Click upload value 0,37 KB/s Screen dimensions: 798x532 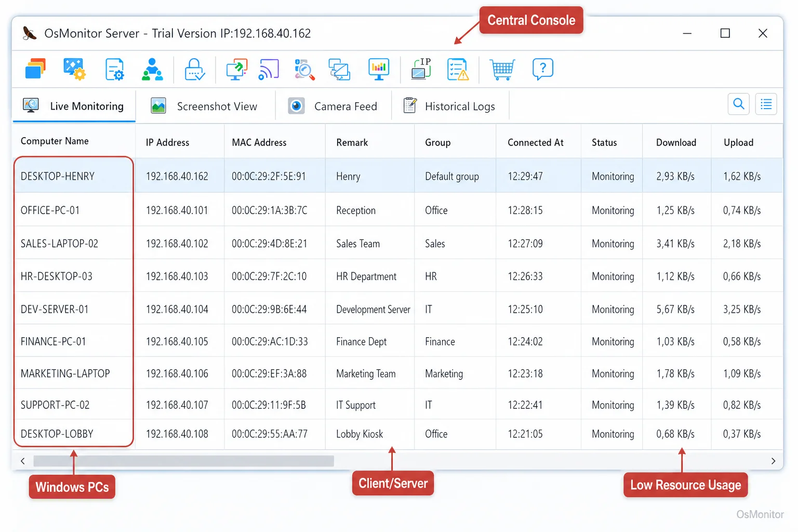tap(742, 434)
